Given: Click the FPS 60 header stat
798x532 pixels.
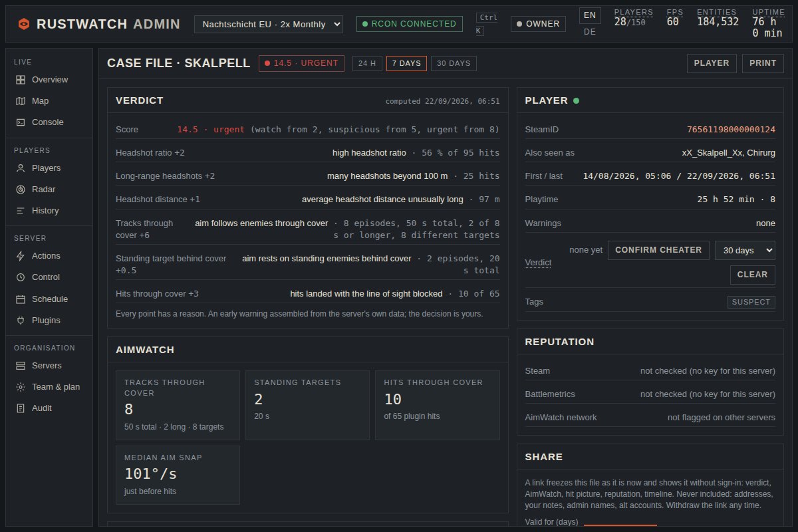Looking at the screenshot, I should 674,18.
